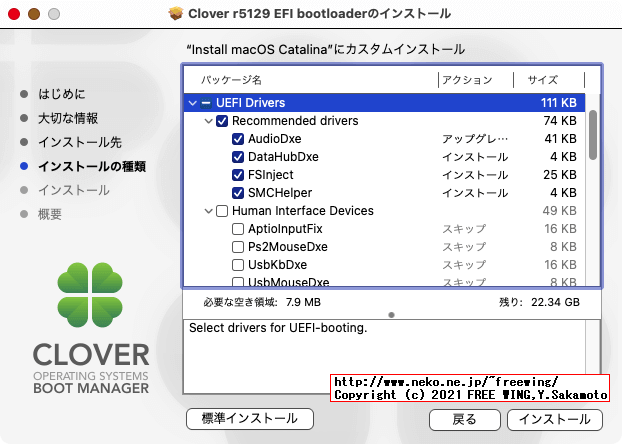The image size is (622, 444).
Task: Select the Ps2MouseDxe row name
Action: pos(288,247)
